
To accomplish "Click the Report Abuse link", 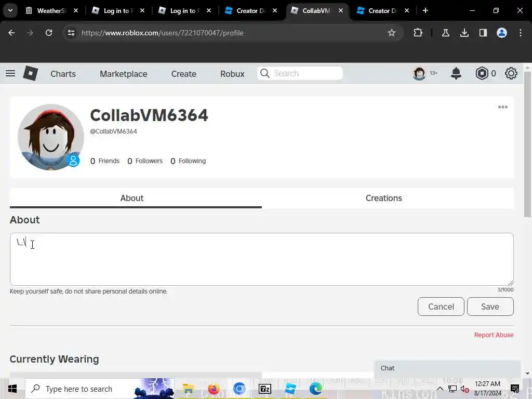I will point(494,335).
